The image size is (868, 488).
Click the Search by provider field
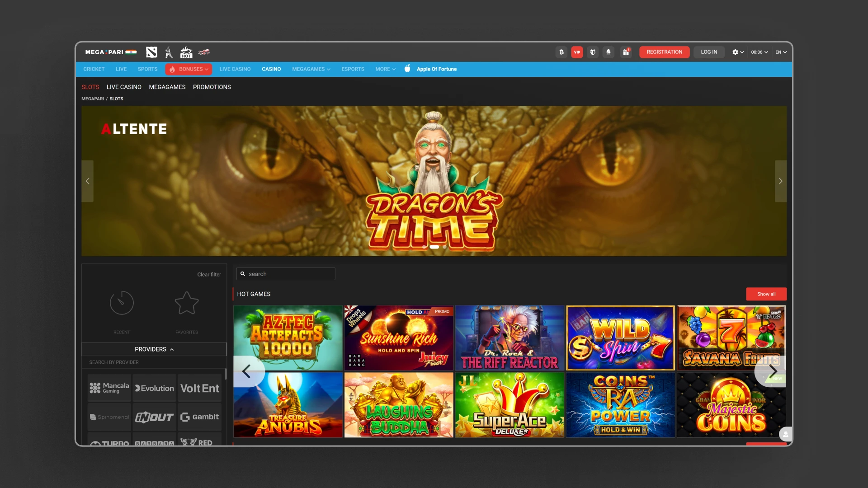pos(154,362)
